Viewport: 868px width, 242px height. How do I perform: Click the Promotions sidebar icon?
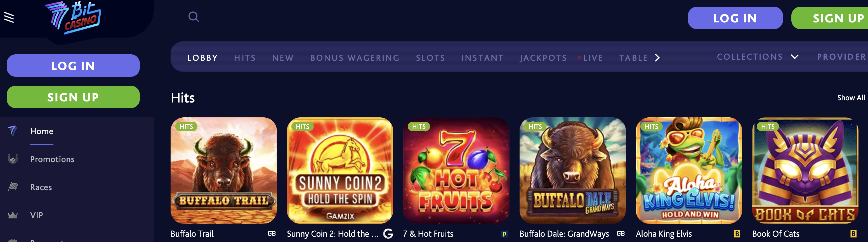click(x=13, y=159)
